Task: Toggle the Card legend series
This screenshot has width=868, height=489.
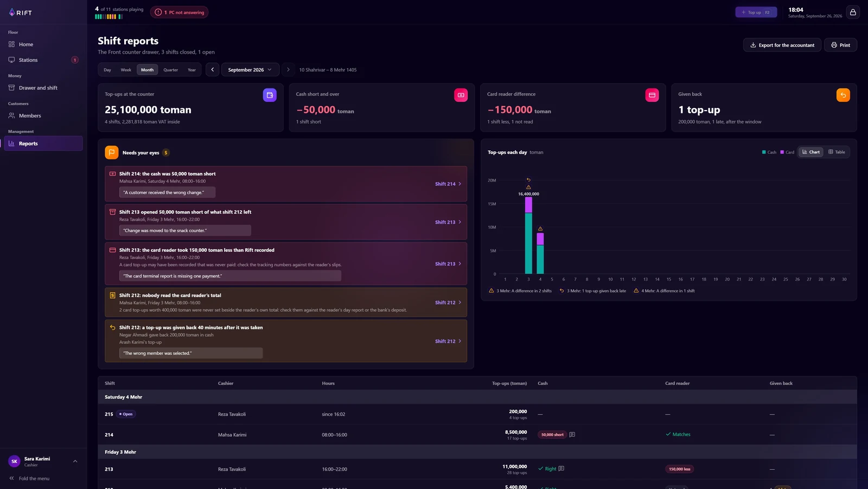Action: (787, 152)
